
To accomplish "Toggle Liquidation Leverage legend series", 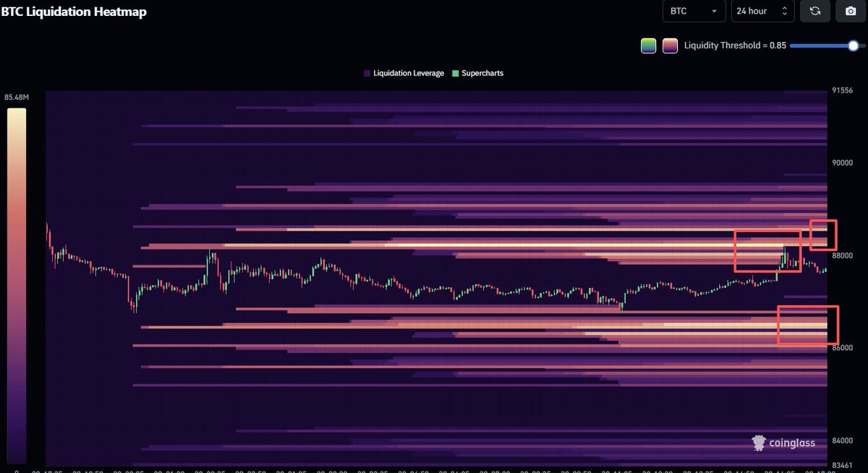I will click(404, 73).
